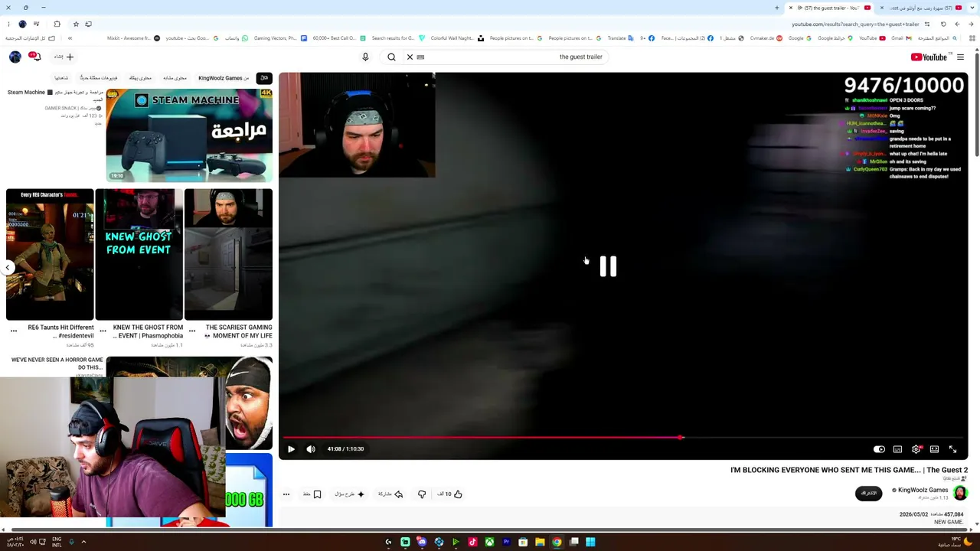Switch to the 'the guest trailer' browser tab
This screenshot has height=551, width=980.
tap(829, 8)
